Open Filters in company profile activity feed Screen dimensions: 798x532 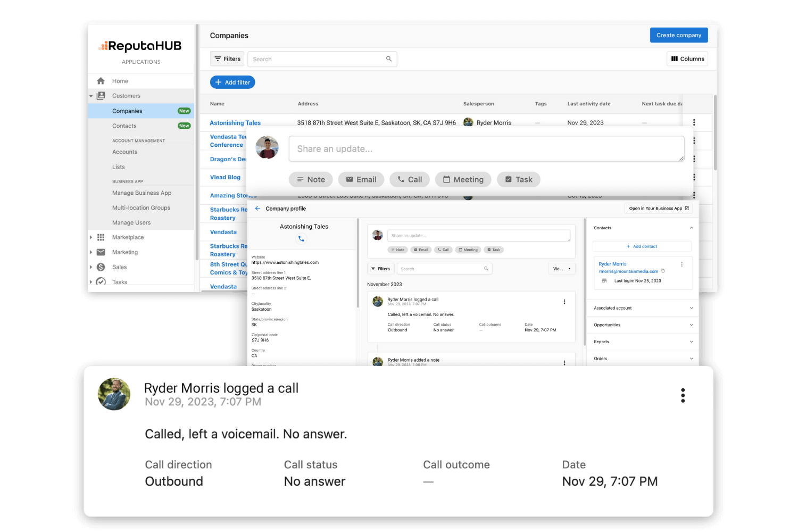click(380, 269)
